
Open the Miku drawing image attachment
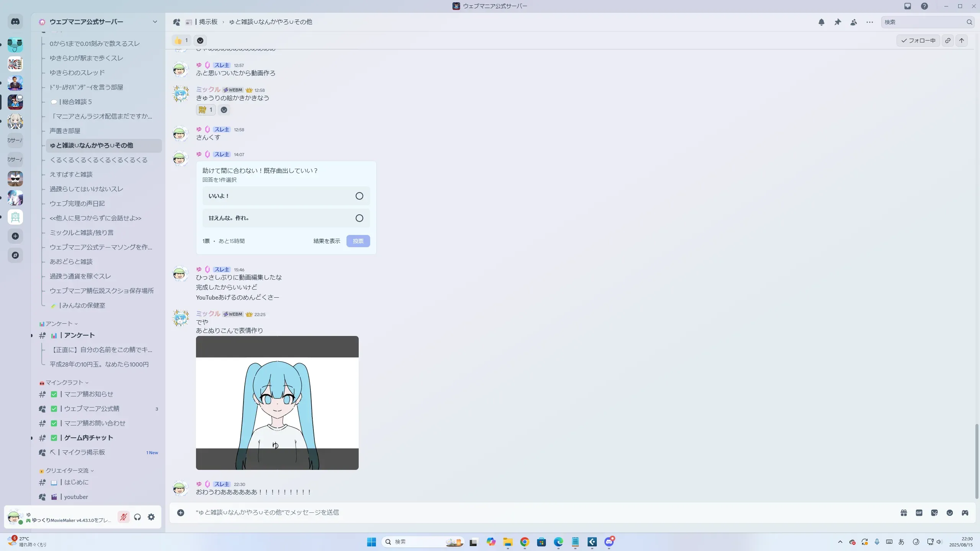point(277,403)
